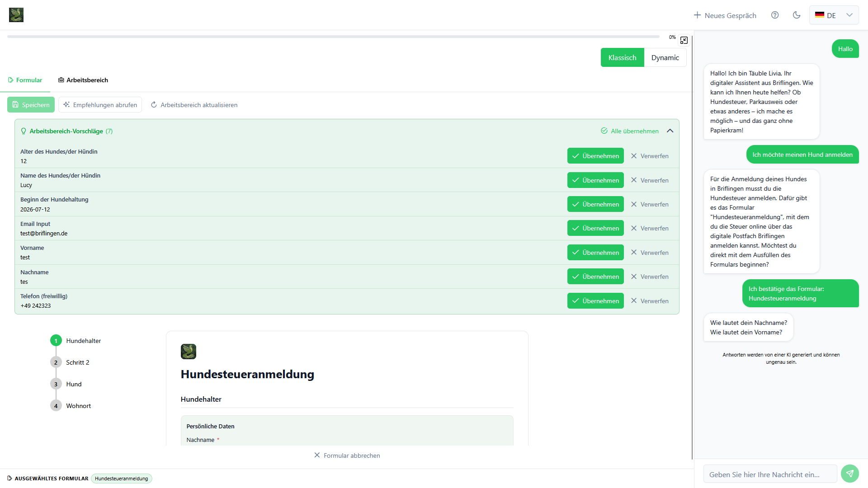The width and height of the screenshot is (868, 488).
Task: Start a new conversation with Neues Gespräch
Action: click(725, 15)
